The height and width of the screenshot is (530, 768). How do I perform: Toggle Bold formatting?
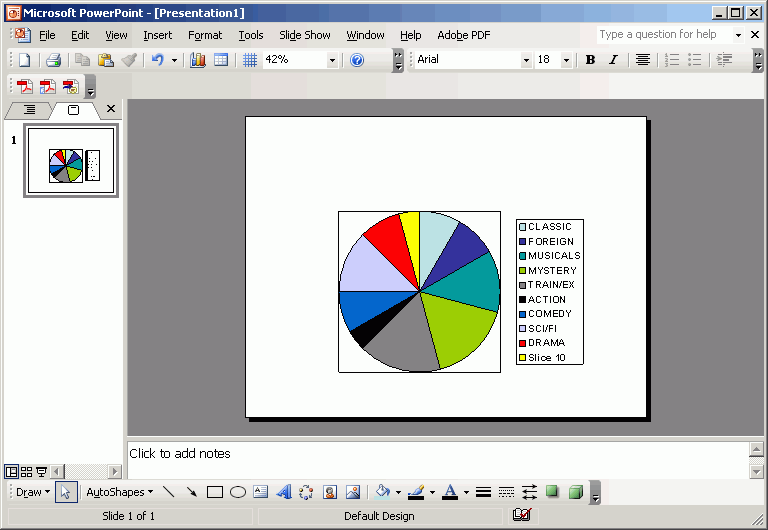[x=590, y=60]
